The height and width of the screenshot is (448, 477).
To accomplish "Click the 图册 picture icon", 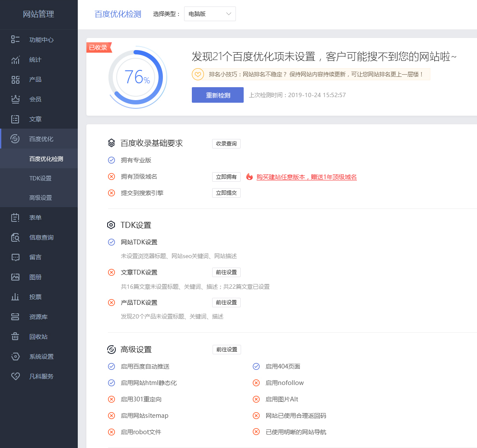I will tap(15, 277).
